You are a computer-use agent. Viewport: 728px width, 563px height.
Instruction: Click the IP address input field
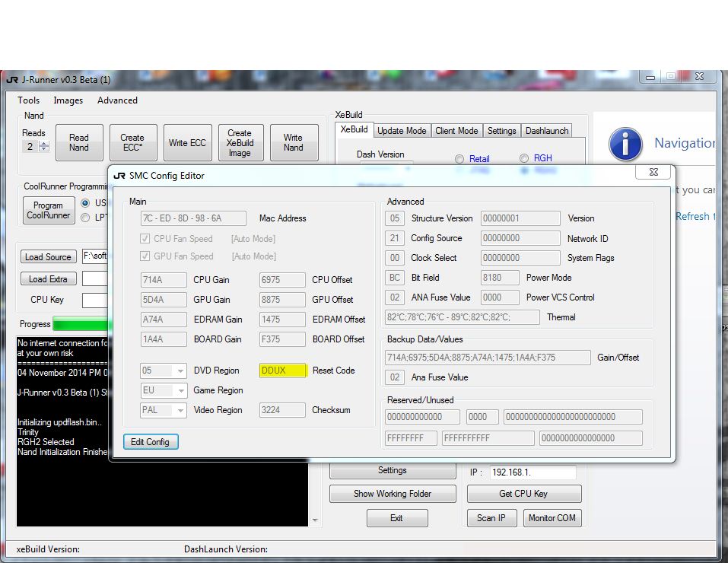click(x=533, y=472)
